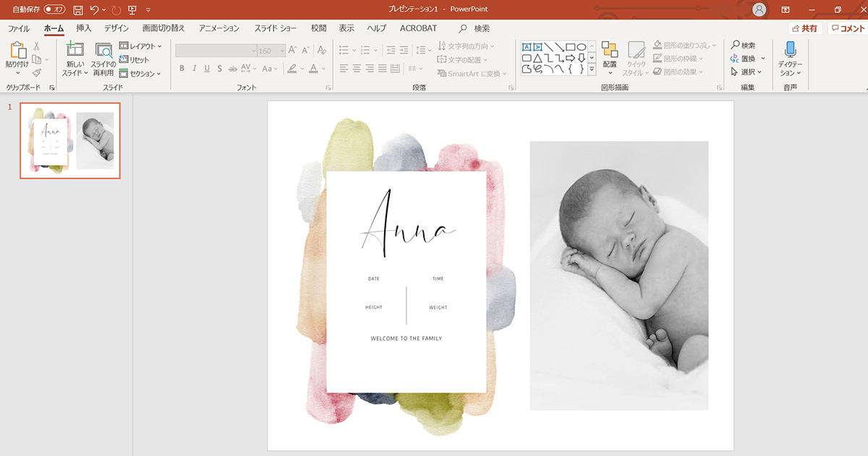Click the 貼り付け paste icon
868x456 pixels.
[17, 51]
